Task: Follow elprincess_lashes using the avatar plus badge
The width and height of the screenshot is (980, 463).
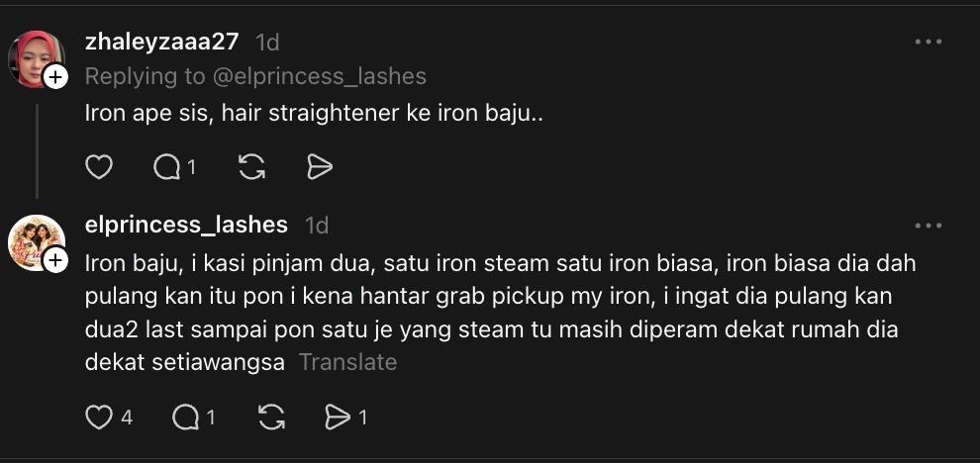Action: click(x=56, y=261)
